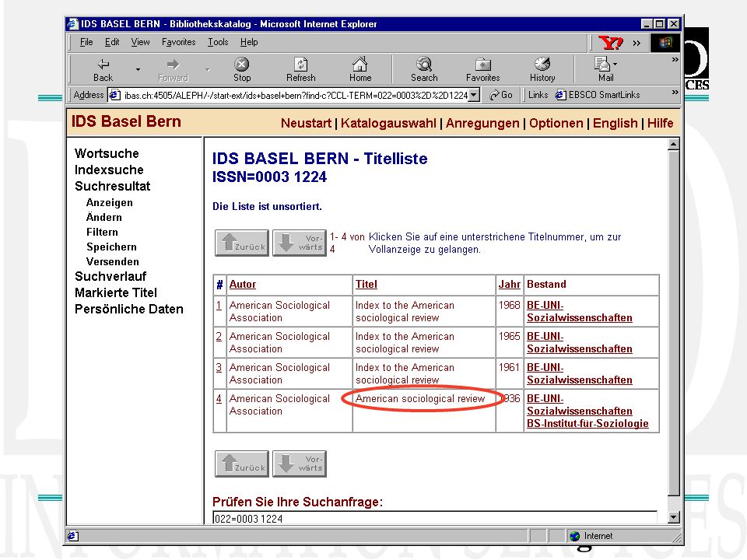Click the page icon in the address bar

click(x=114, y=95)
